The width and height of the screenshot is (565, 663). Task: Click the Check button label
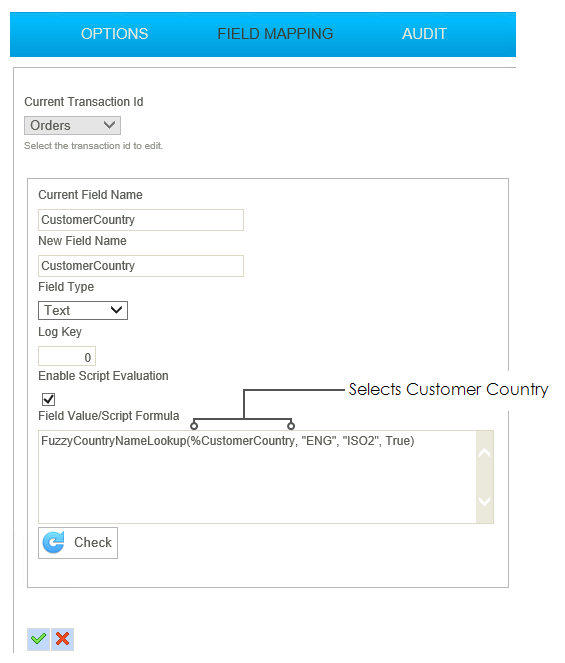click(93, 542)
